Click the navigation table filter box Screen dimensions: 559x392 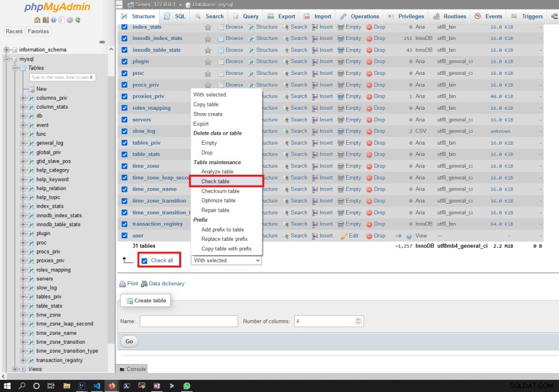click(62, 77)
